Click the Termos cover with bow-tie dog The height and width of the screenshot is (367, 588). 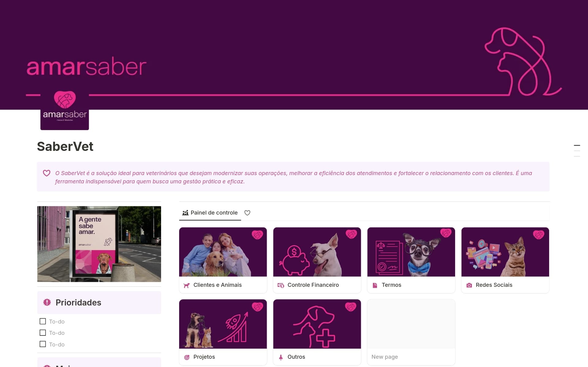tap(411, 252)
